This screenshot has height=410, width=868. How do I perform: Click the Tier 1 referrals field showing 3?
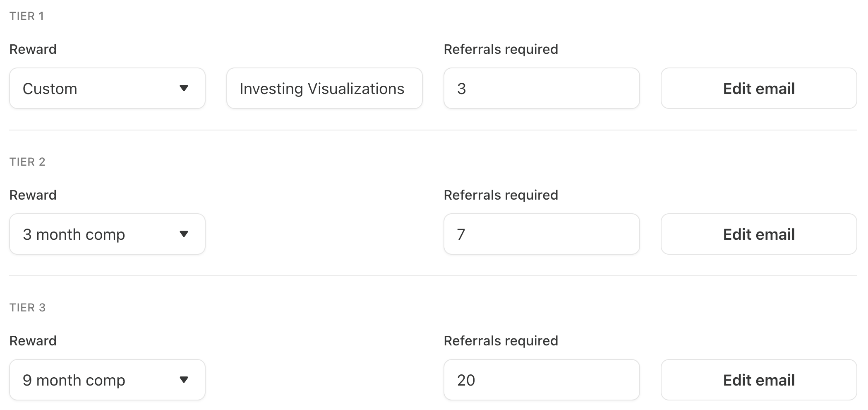[542, 88]
